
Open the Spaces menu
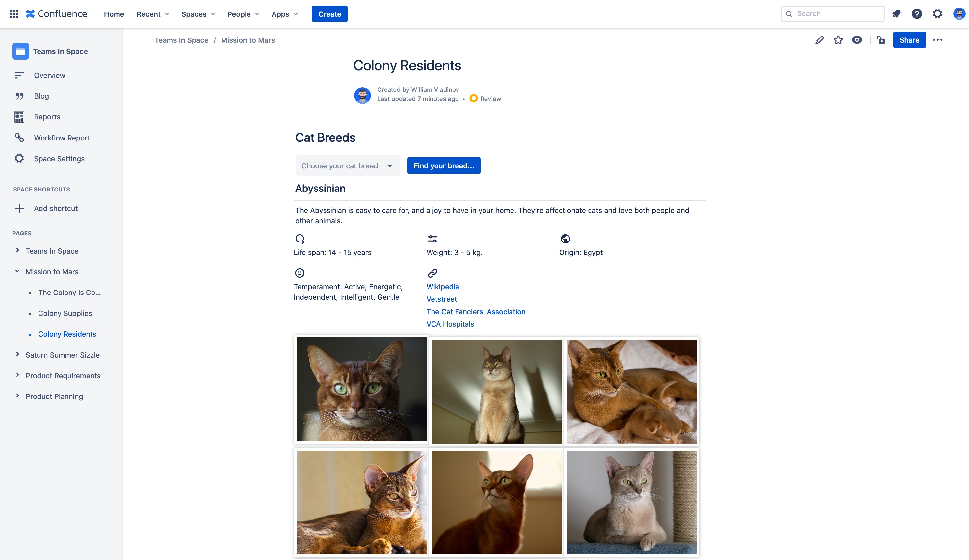[197, 14]
